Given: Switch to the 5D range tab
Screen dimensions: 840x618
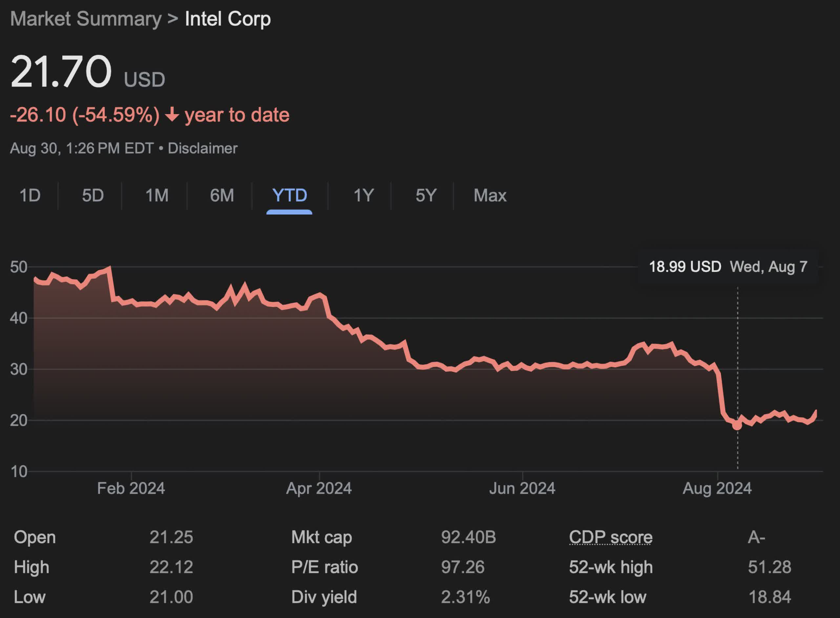Looking at the screenshot, I should click(93, 195).
